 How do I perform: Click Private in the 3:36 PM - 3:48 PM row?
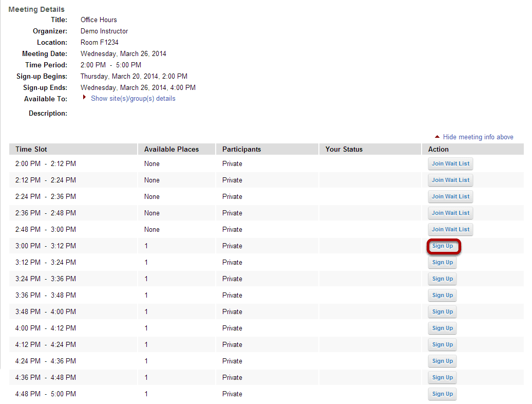coord(232,296)
